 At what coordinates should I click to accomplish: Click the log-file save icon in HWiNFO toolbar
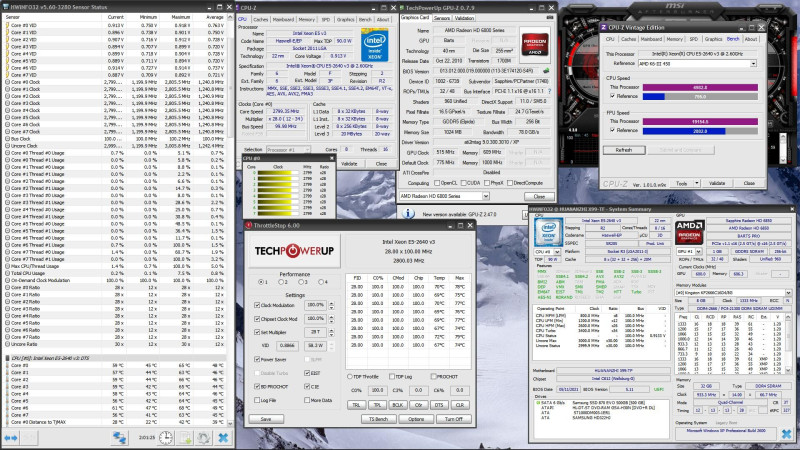[185, 438]
